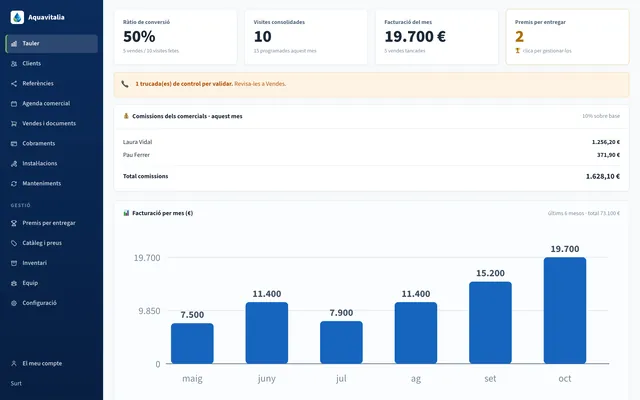Click the Ràtio de conversió card

coord(176,37)
